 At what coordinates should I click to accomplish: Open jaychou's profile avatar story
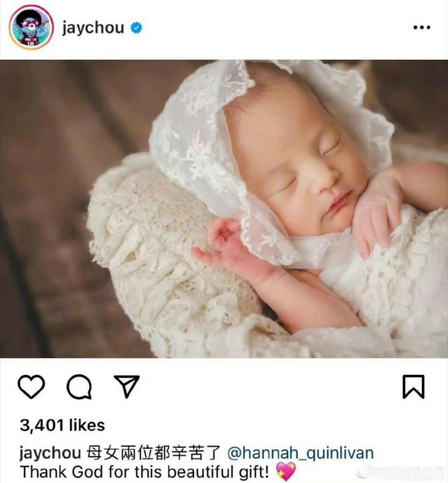pyautogui.click(x=31, y=27)
